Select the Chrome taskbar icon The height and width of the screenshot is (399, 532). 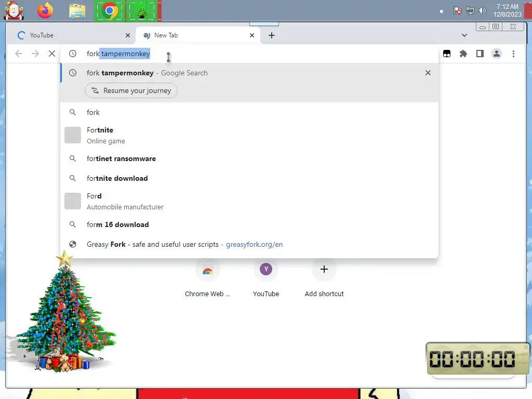(x=109, y=11)
